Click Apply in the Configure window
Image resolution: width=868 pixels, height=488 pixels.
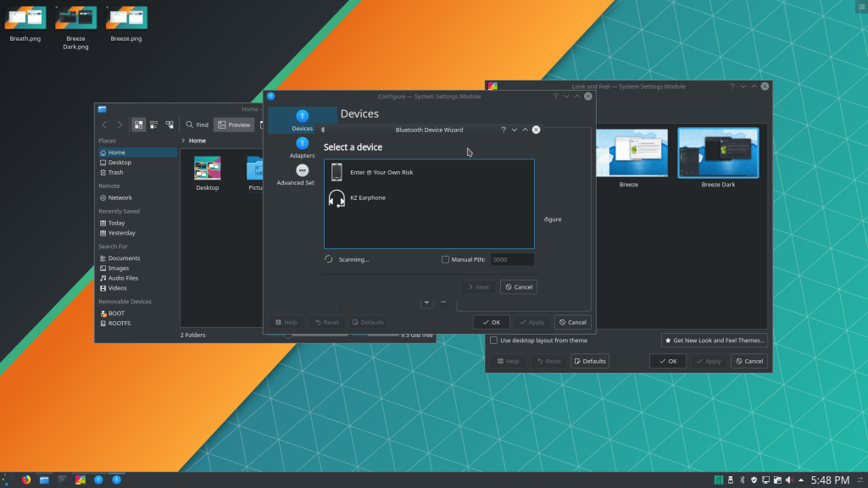(x=532, y=323)
